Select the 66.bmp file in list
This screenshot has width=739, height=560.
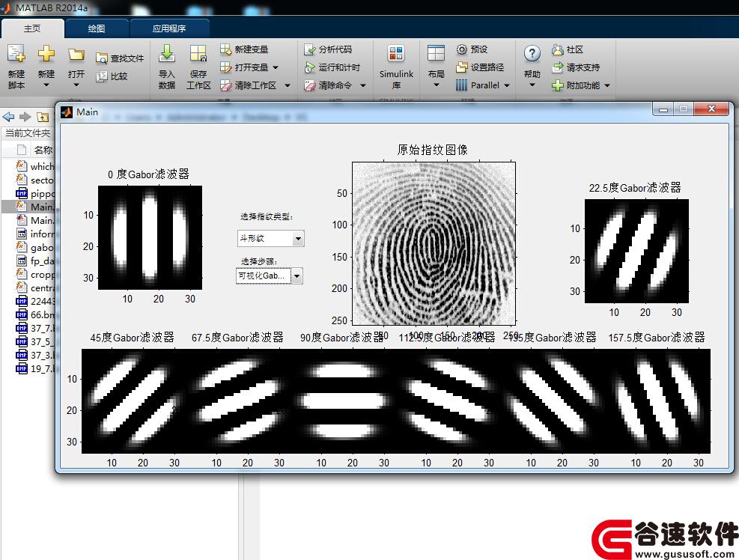pos(28,314)
